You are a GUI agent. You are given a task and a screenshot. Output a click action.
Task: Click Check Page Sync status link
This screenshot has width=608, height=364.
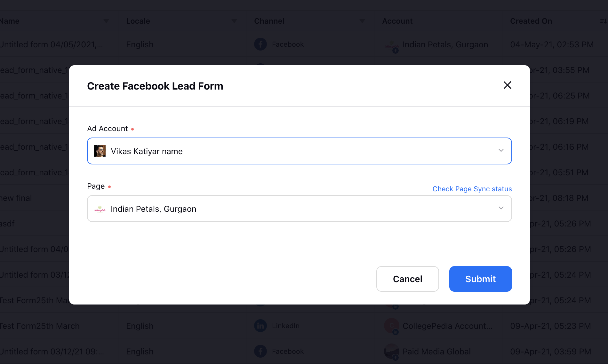pos(472,189)
